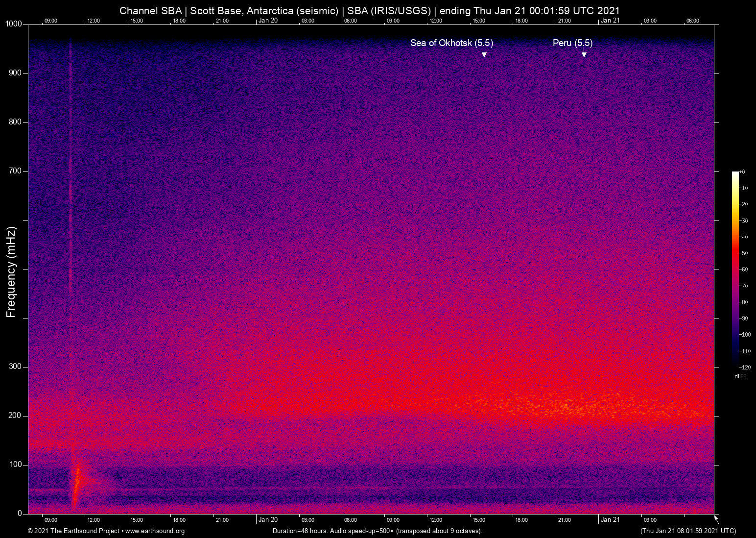Select the Sea of Okhotsk (5.5) event label
The image size is (756, 538).
pyautogui.click(x=451, y=43)
